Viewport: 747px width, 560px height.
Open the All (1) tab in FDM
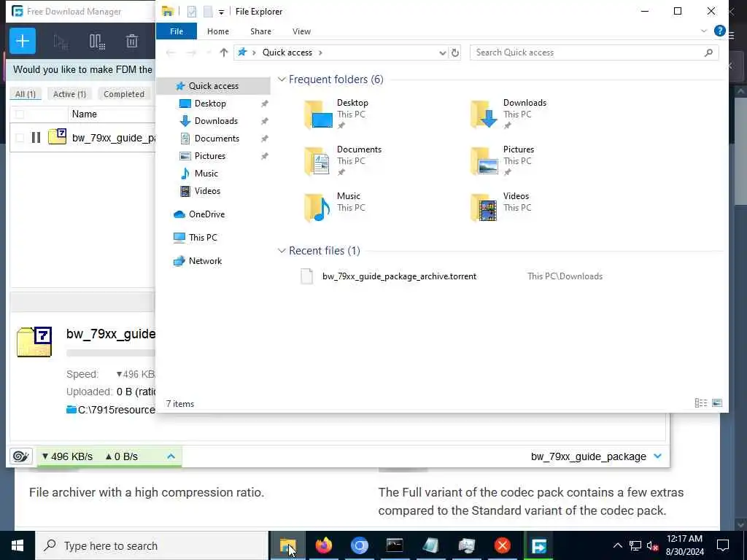coord(26,94)
